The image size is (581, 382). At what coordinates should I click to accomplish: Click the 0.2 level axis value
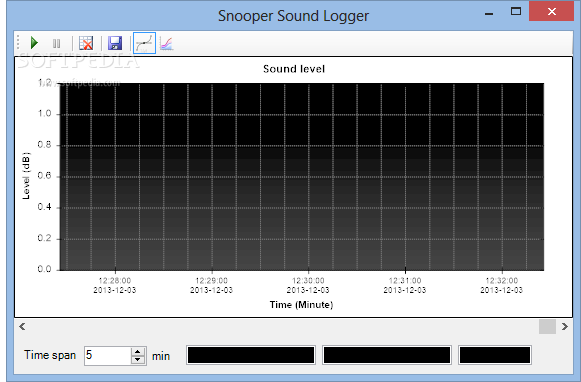pyautogui.click(x=44, y=238)
